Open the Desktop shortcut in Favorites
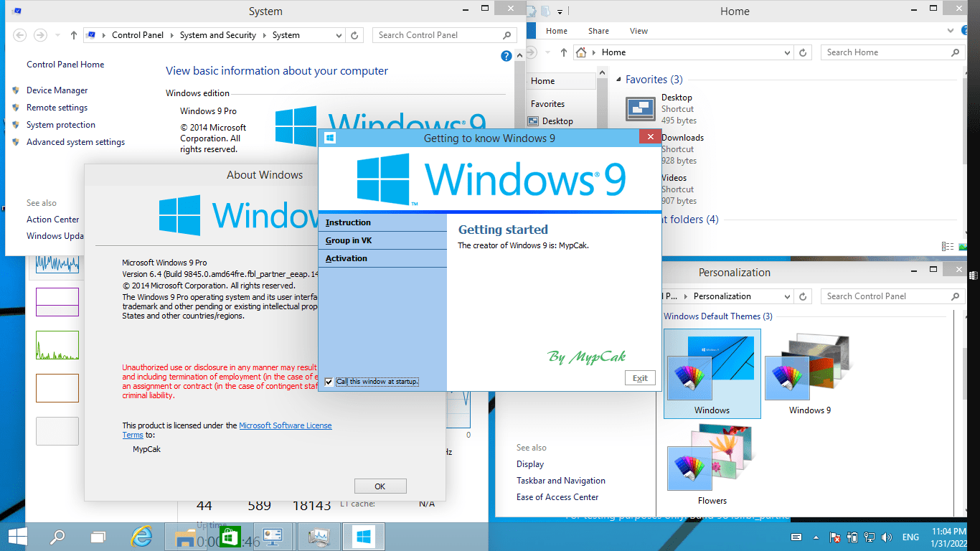 [x=660, y=109]
